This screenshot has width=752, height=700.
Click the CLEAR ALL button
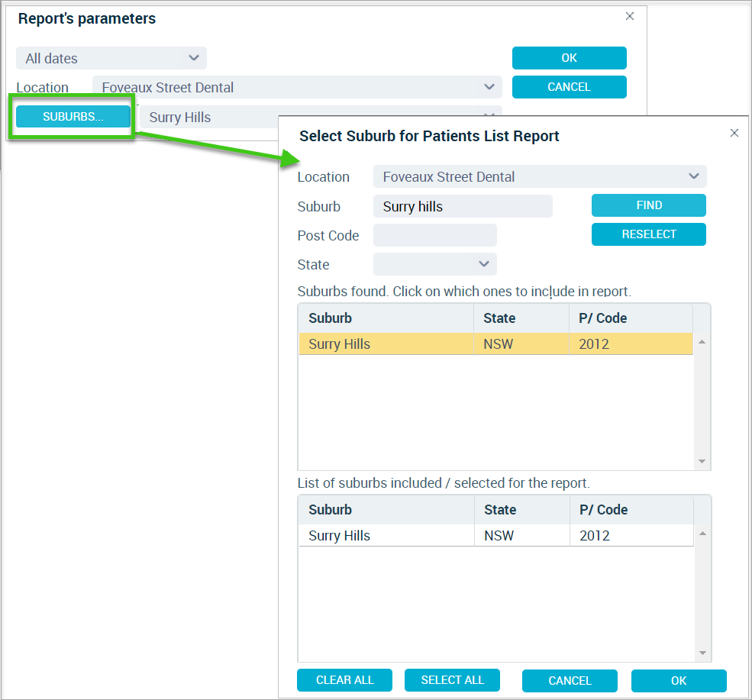click(x=344, y=680)
